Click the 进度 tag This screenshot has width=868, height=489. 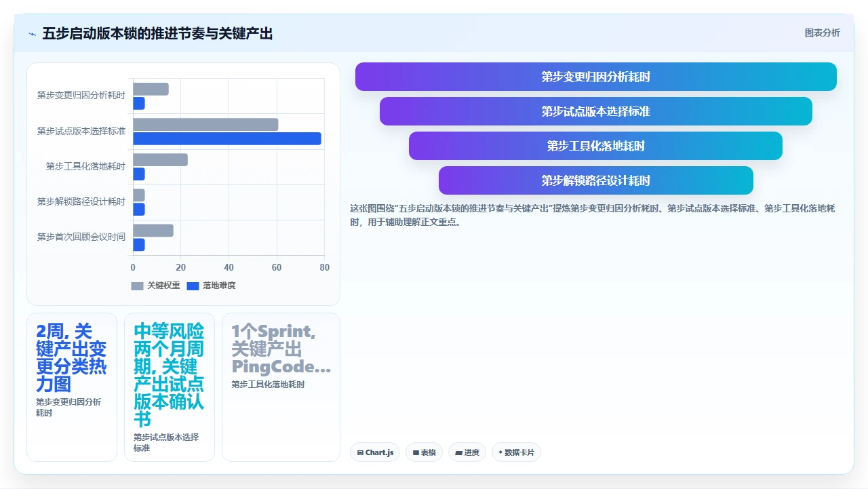(x=467, y=452)
